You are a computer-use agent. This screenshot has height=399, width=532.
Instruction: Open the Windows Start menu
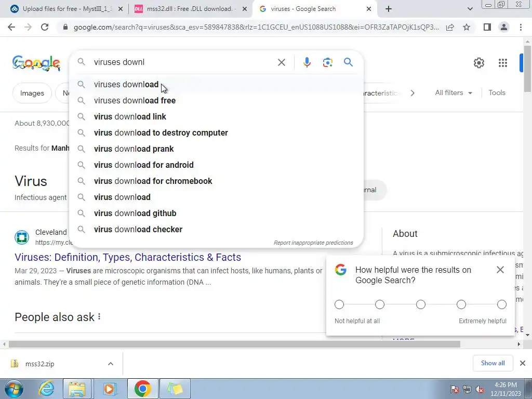coord(14,389)
